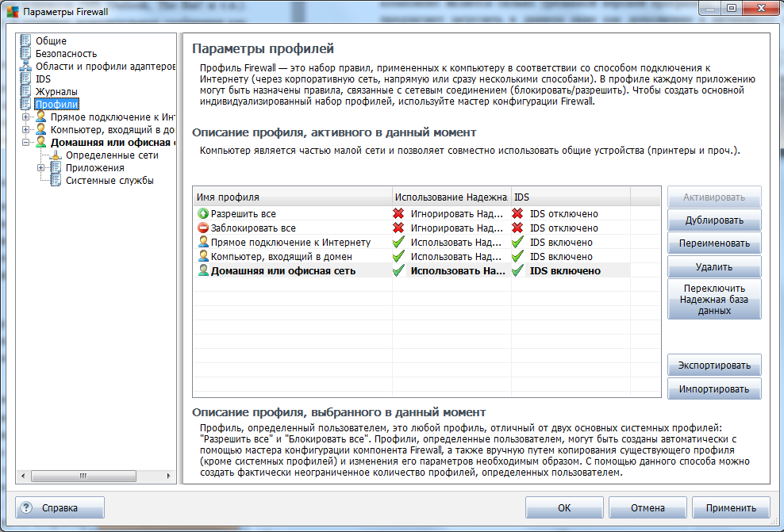Click the Отмена button
Image resolution: width=784 pixels, height=532 pixels.
648,507
